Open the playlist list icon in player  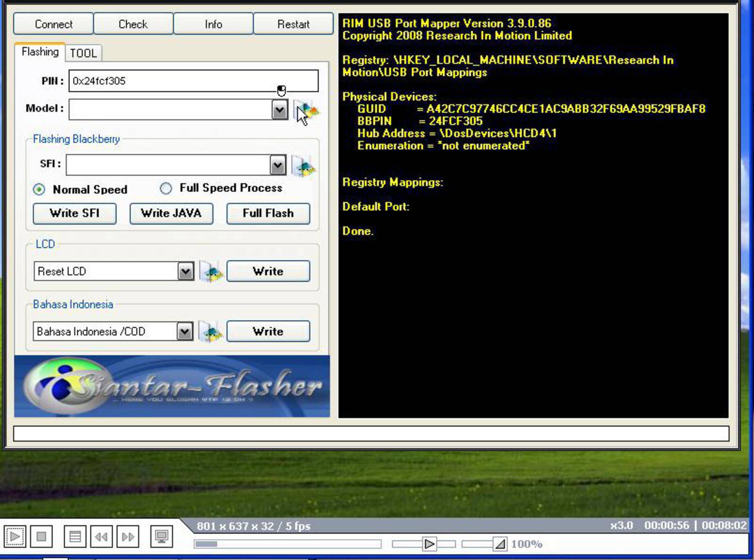pos(75,536)
